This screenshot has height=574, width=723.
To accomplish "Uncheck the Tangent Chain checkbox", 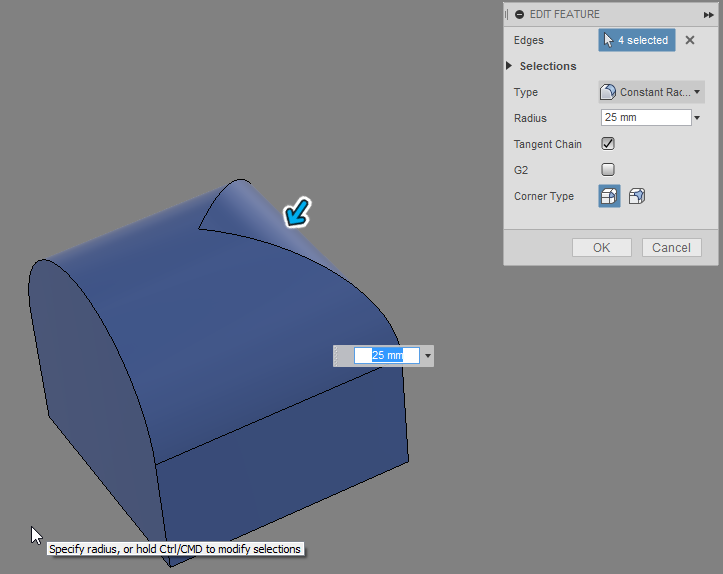I will [x=608, y=144].
